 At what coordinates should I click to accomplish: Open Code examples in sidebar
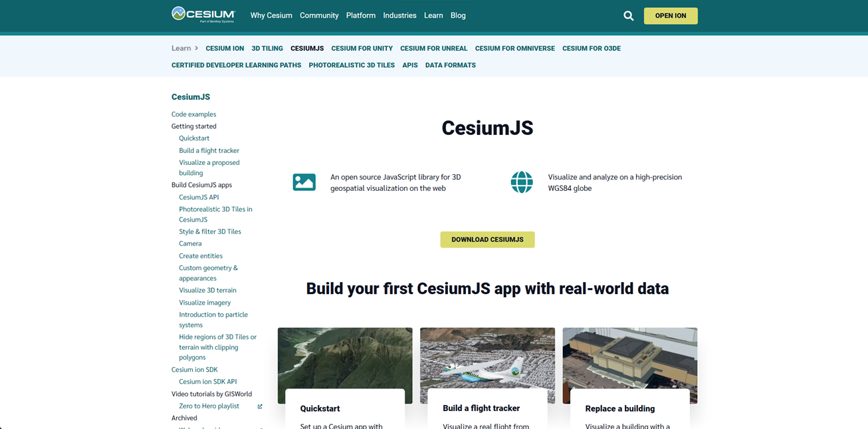tap(193, 114)
